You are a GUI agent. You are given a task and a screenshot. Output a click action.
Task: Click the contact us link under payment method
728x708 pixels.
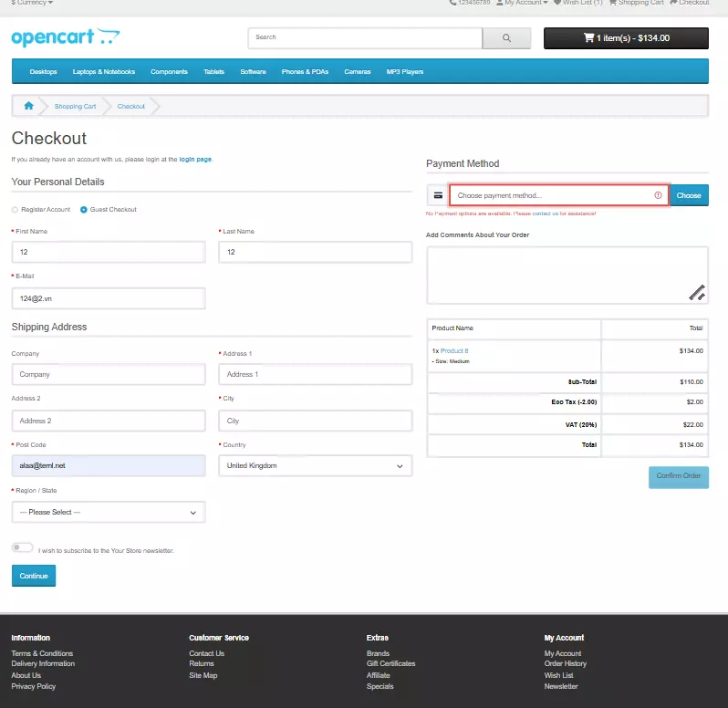[x=545, y=213]
